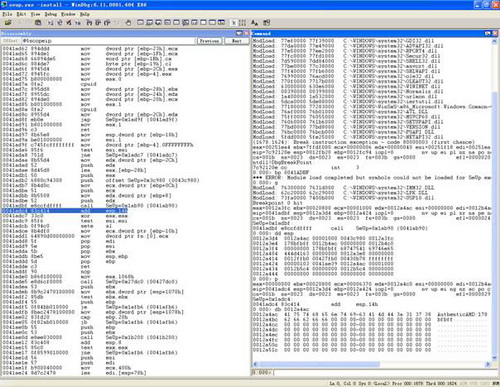Click the Offset field containing @$scopeip
Viewport: 500px width, 387px height.
(108, 41)
